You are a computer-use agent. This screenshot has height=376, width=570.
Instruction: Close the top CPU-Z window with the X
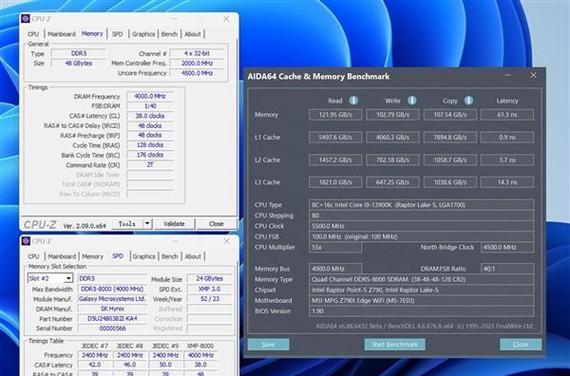pos(226,18)
